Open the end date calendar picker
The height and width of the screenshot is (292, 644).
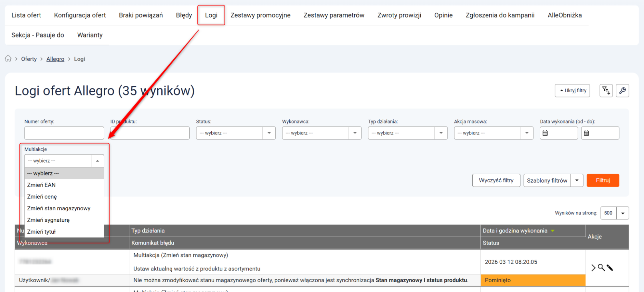click(586, 133)
